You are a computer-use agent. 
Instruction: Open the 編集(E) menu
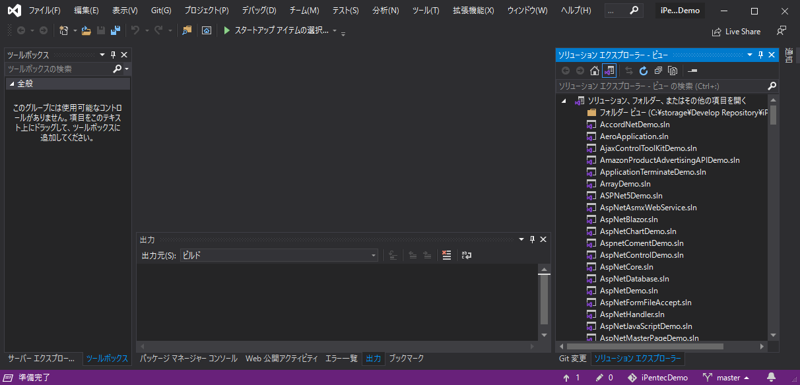(86, 11)
